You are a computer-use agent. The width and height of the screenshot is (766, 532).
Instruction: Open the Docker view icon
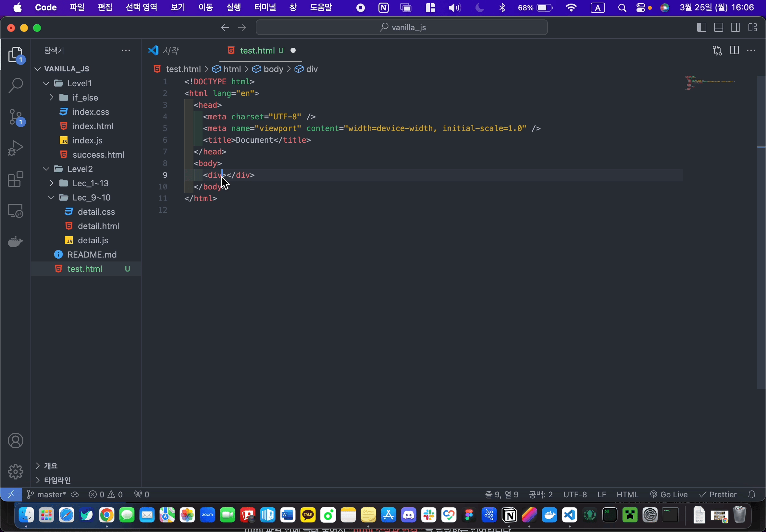tap(15, 241)
